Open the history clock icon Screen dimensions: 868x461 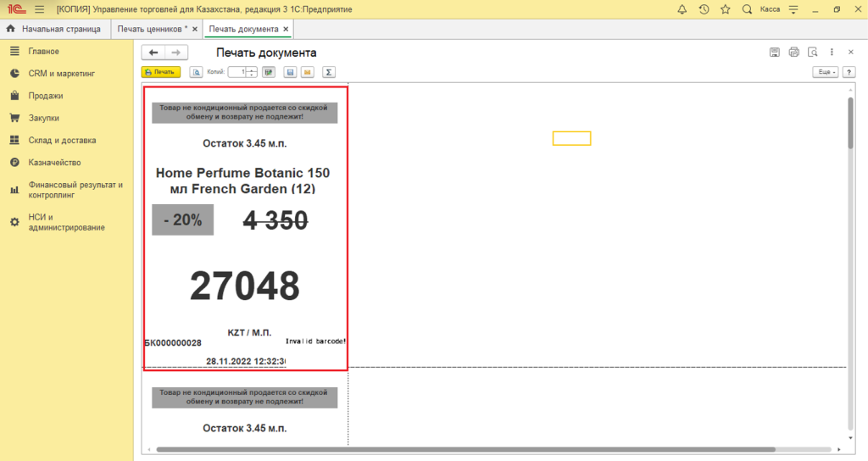[x=704, y=9]
